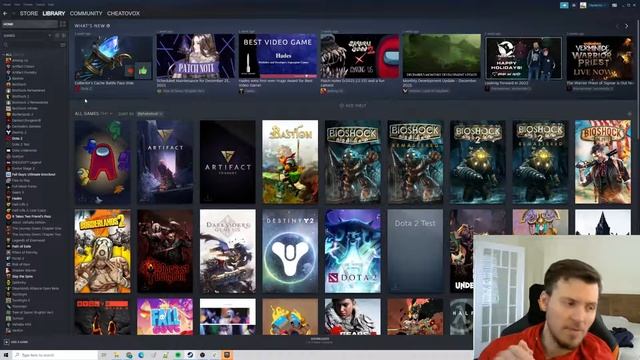This screenshot has height=360, width=640.
Task: Go to the STORE tab
Action: (x=29, y=13)
